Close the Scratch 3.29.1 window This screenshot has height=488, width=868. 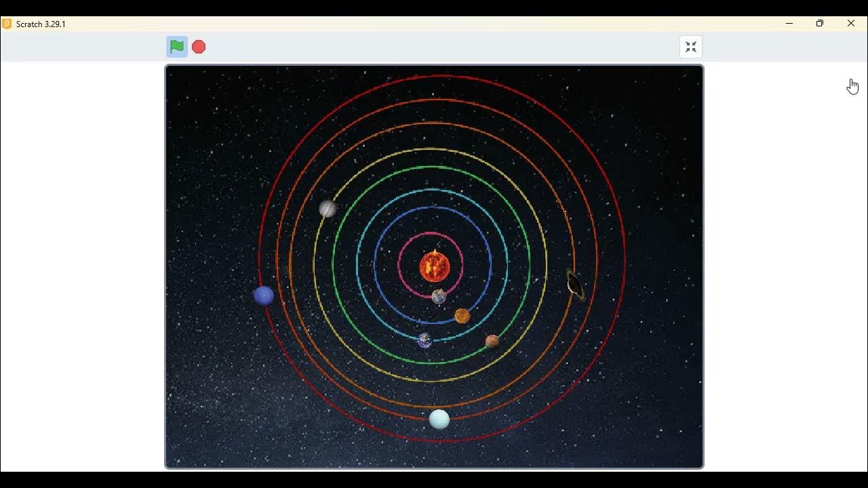click(851, 24)
